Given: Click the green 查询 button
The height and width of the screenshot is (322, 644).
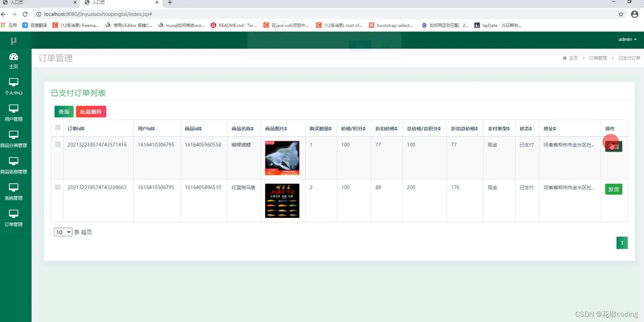Looking at the screenshot, I should coord(64,112).
